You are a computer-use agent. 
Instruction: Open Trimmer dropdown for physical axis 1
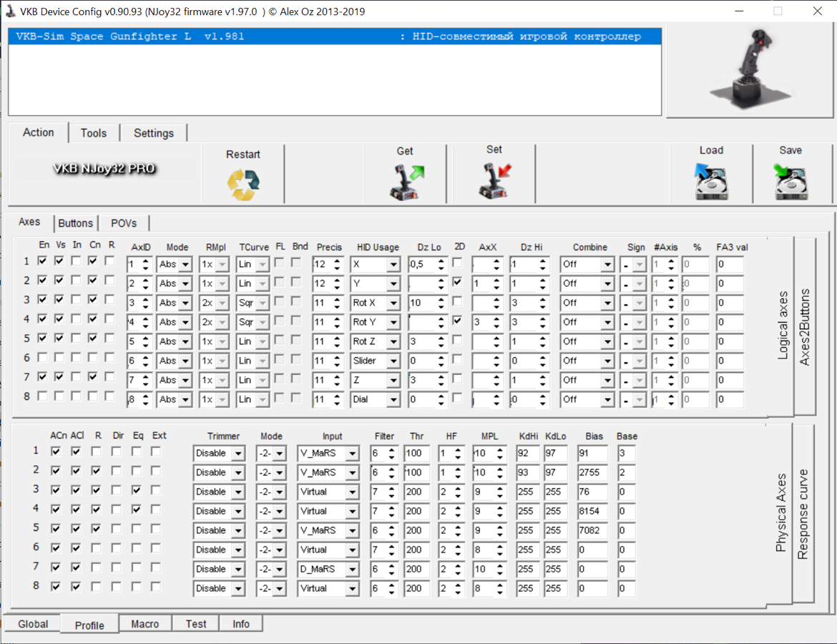(x=239, y=454)
